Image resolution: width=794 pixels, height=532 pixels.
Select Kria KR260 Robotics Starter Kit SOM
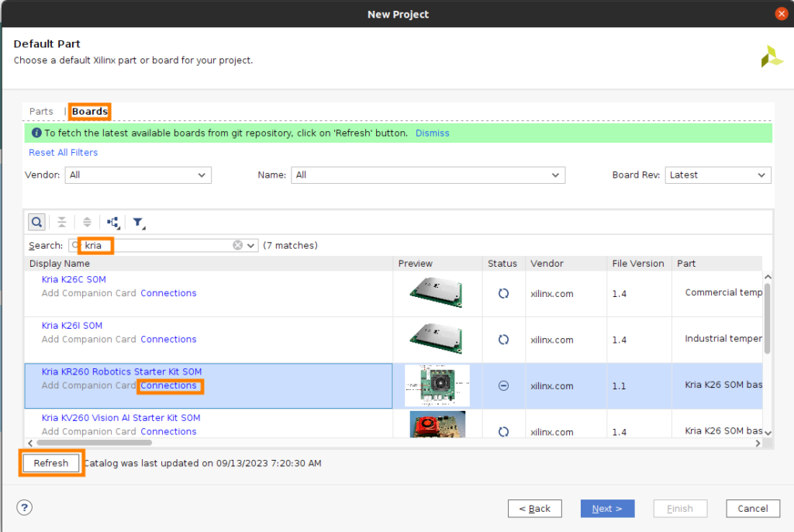122,371
